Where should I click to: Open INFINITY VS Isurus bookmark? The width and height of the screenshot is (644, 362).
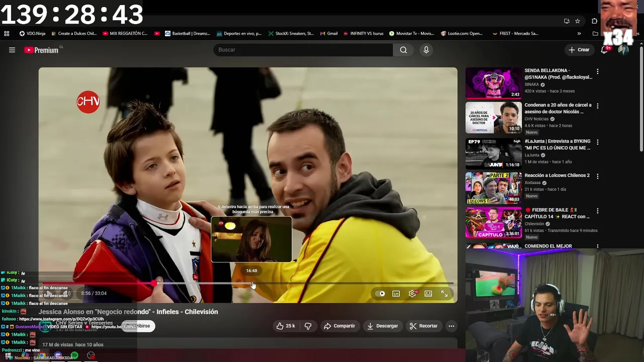pos(363,34)
